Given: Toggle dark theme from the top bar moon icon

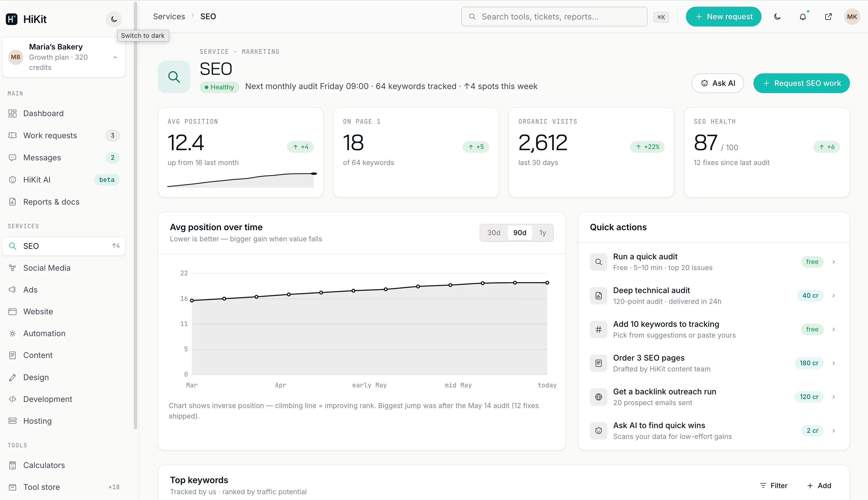Looking at the screenshot, I should 778,17.
